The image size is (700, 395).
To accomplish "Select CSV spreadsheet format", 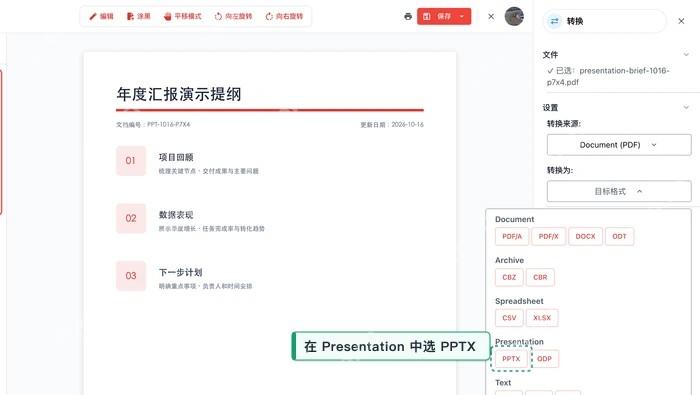I will pos(509,318).
